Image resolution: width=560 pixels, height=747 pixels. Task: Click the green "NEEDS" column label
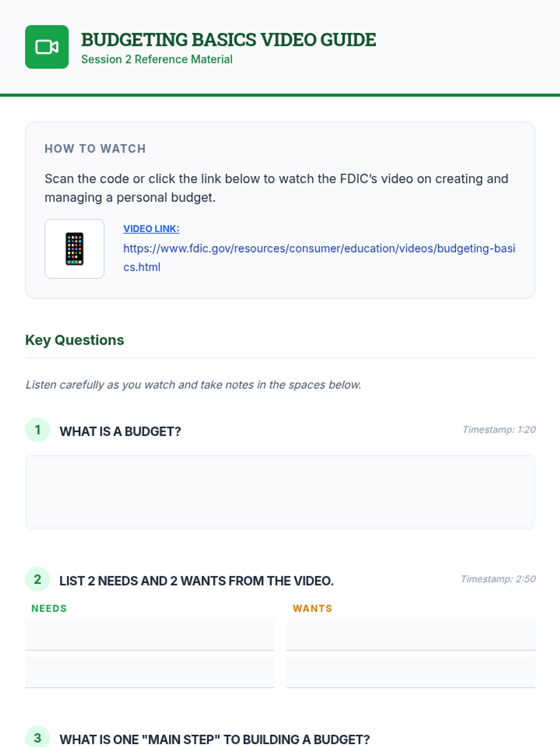49,608
